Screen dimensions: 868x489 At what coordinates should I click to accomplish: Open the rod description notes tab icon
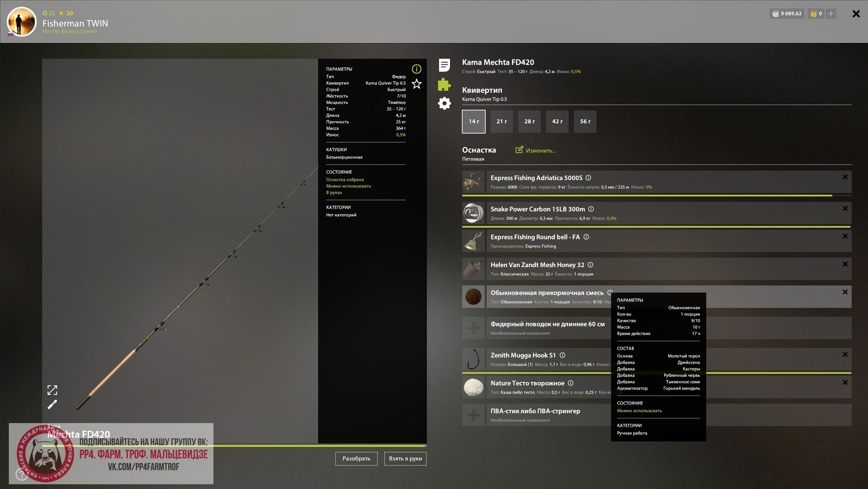[x=444, y=65]
